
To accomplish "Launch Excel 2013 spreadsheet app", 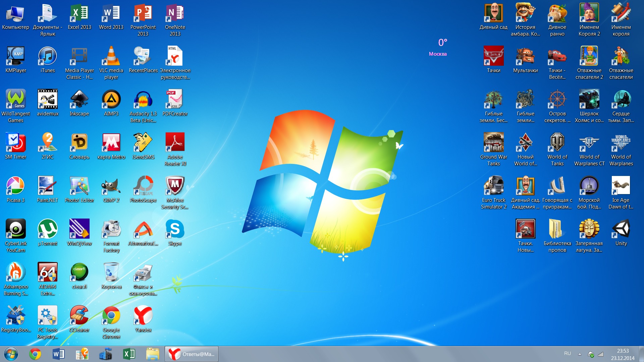I will pos(79,13).
